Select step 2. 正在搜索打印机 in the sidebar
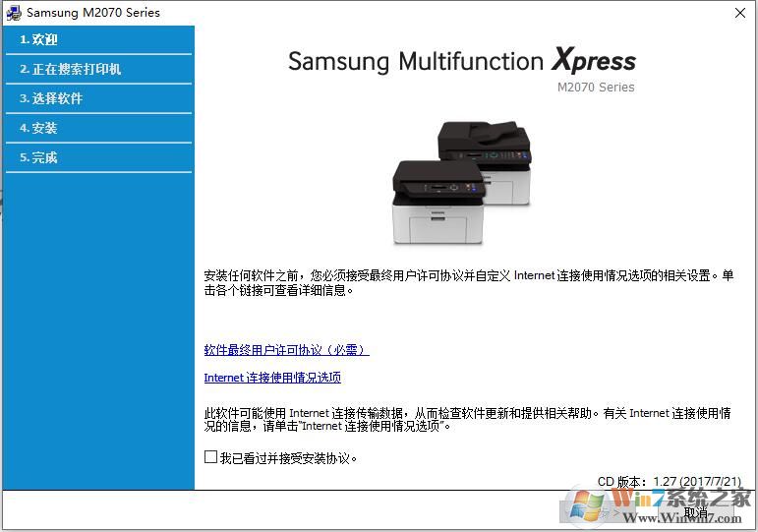758x532 pixels. pos(98,69)
